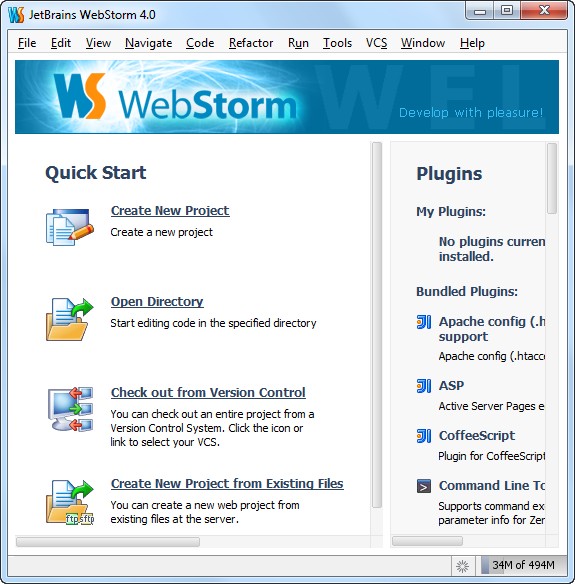575x584 pixels.
Task: Open the Tools menu
Action: tap(337, 43)
